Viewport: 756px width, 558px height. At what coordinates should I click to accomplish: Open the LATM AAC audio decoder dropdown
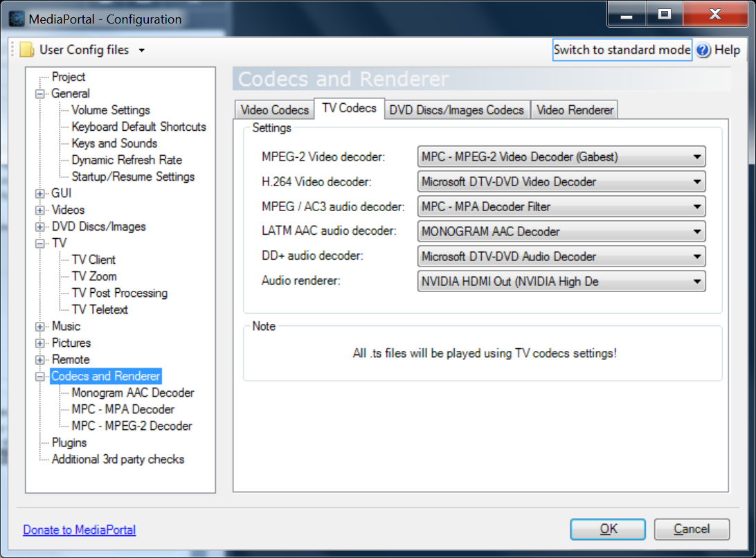tap(561, 231)
